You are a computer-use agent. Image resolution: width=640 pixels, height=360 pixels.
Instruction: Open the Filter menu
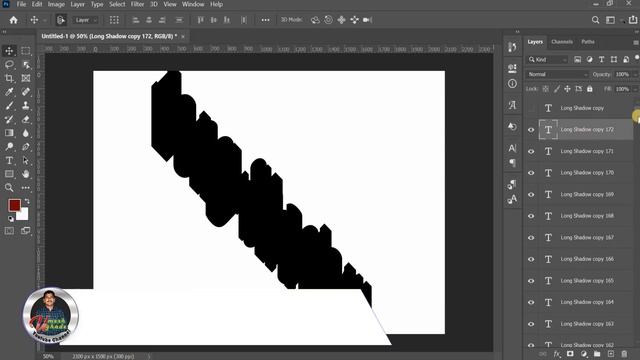pos(137,4)
